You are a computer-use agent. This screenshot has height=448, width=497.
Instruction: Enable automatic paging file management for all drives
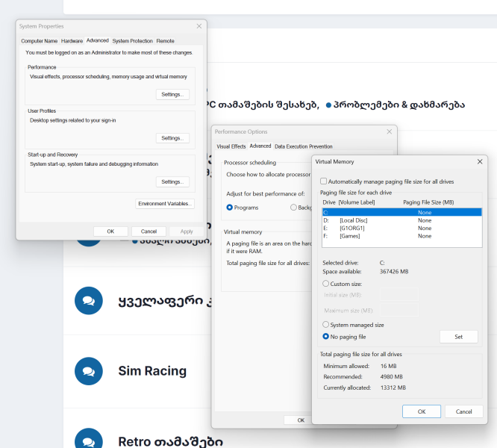click(x=323, y=181)
